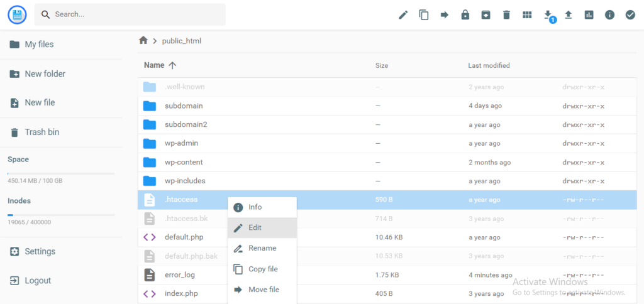Delete selection using the trash can toolbar icon
This screenshot has width=644, height=304.
pyautogui.click(x=506, y=14)
